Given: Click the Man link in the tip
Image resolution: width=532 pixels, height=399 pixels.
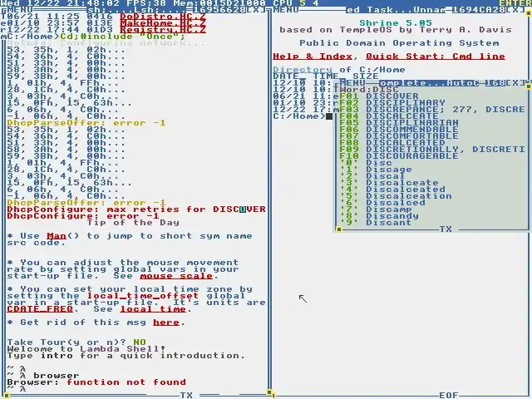Looking at the screenshot, I should coord(57,236).
